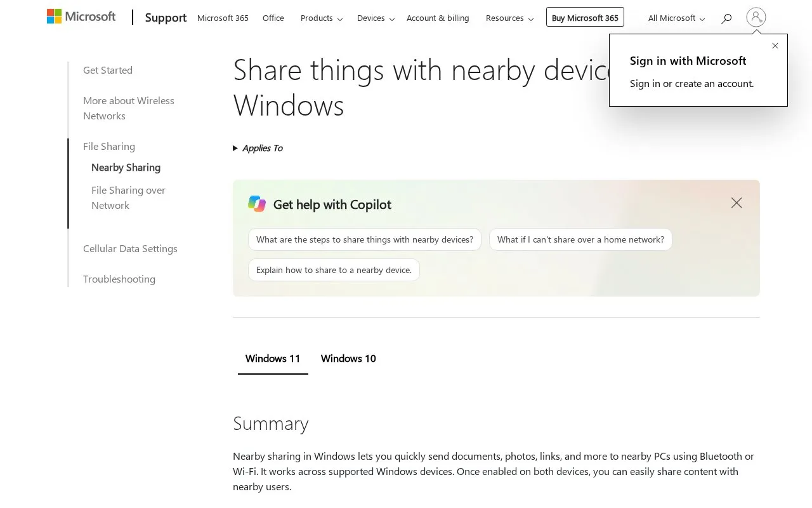
Task: Click the Copilot logo icon
Action: pos(257,204)
